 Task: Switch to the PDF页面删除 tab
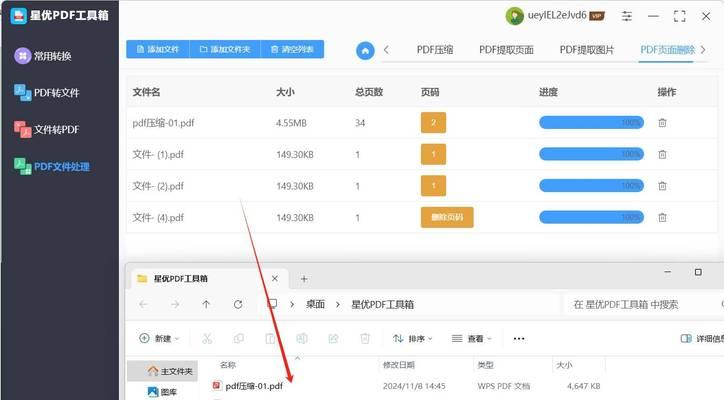click(x=667, y=49)
